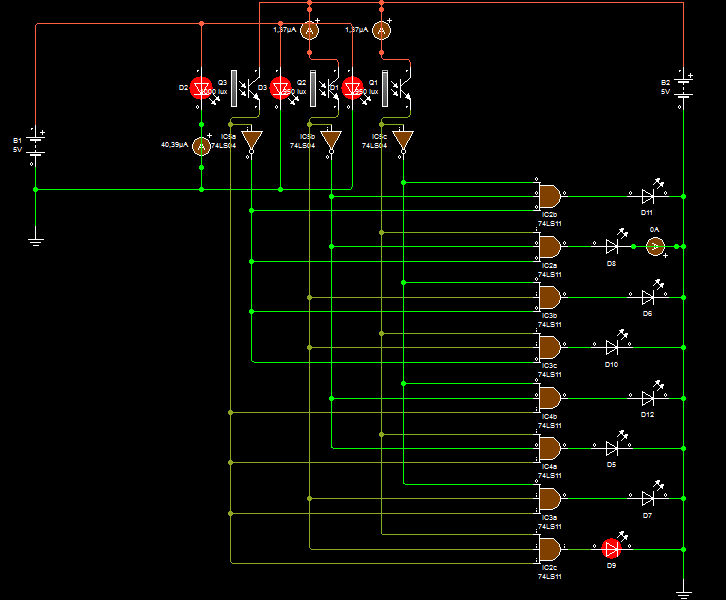Select phototransistor Q2
727x600 pixels.
pyautogui.click(x=331, y=88)
